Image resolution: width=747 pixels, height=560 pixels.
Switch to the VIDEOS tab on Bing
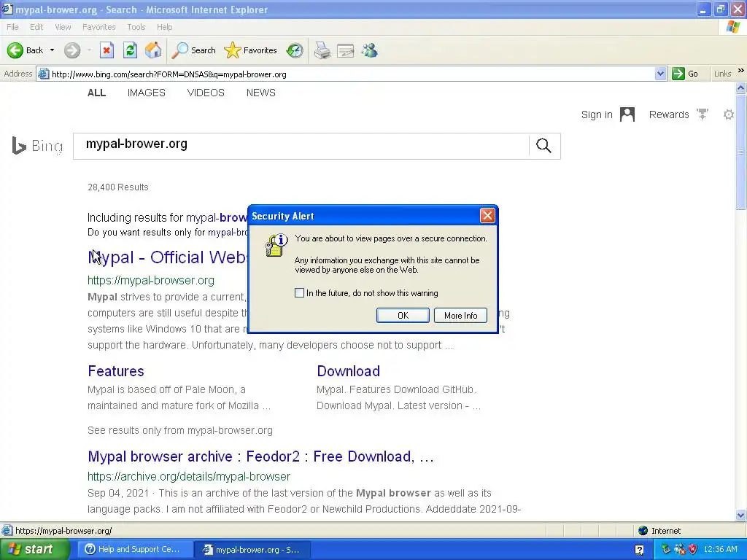[x=206, y=93]
